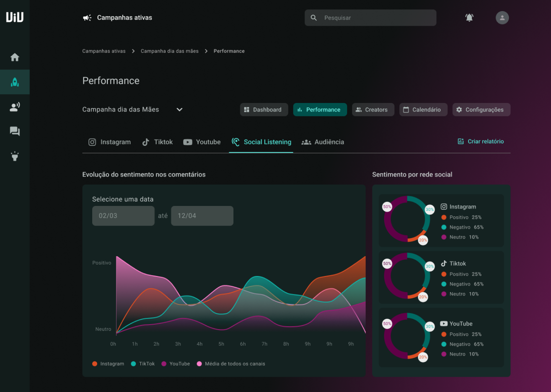Go to Campanha dia das mães breadcrumb
551x392 pixels.
(170, 51)
